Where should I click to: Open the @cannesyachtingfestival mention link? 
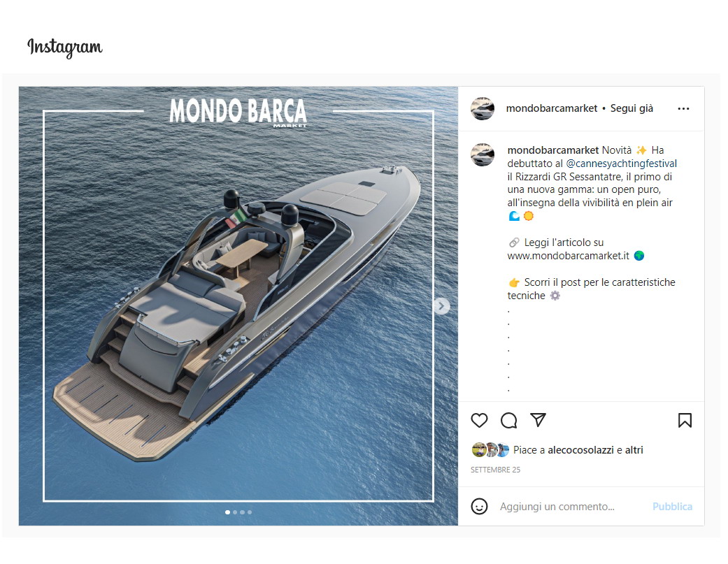click(621, 164)
